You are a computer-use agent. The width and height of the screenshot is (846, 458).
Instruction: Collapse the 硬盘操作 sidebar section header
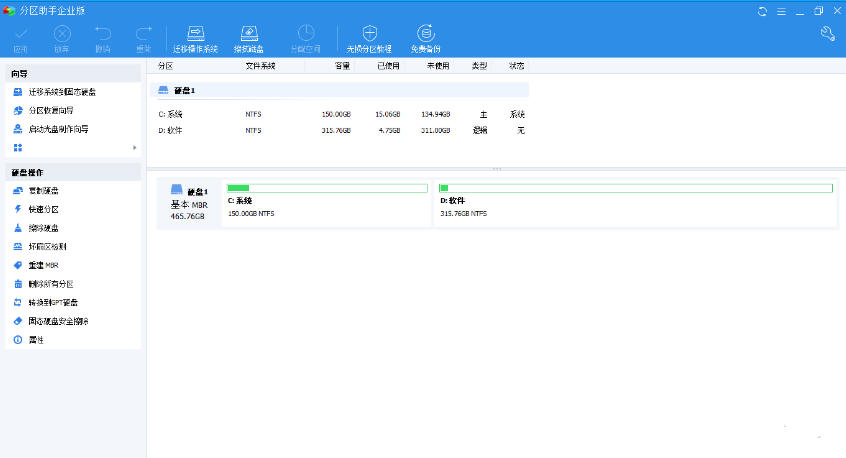(x=73, y=172)
